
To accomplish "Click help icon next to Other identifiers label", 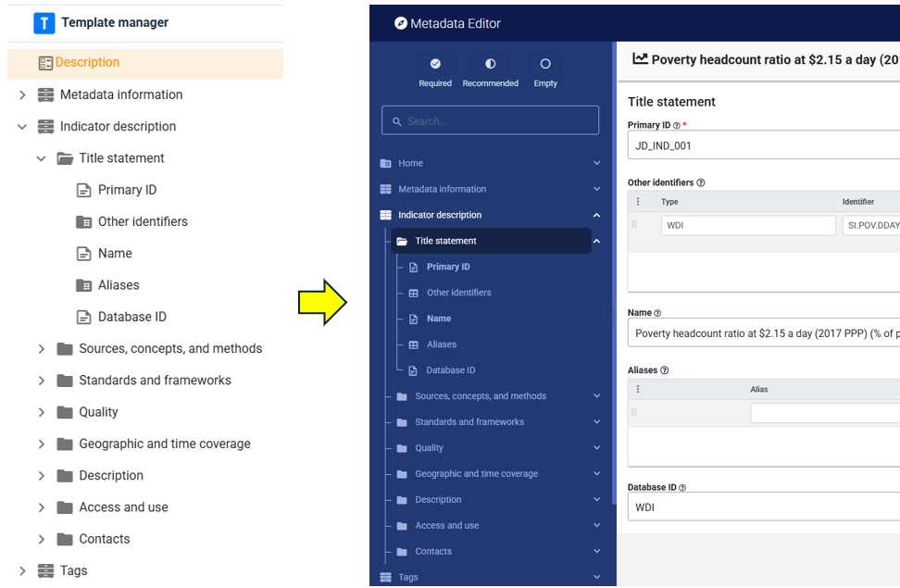I will coord(701,183).
